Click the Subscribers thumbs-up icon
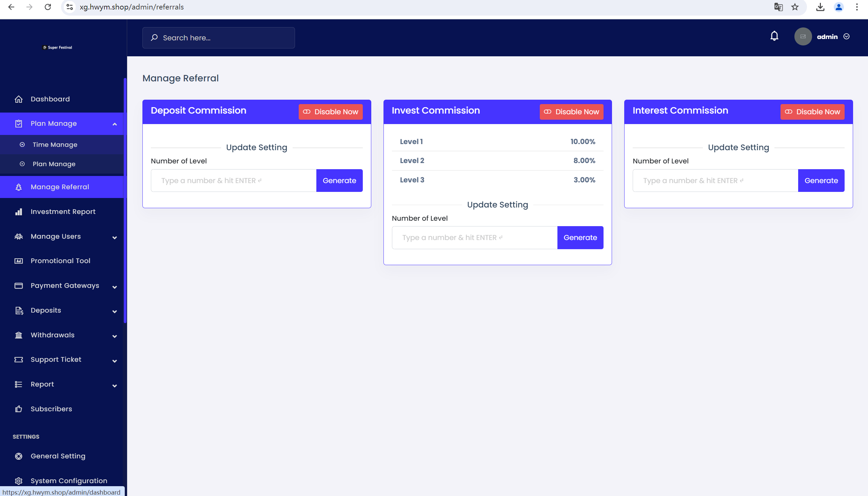Image resolution: width=868 pixels, height=496 pixels. click(x=19, y=409)
